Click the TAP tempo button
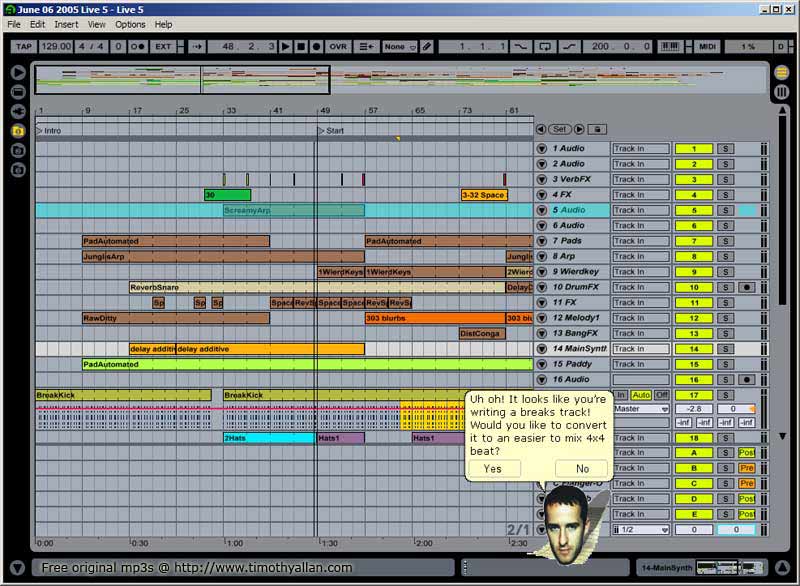 (22, 47)
